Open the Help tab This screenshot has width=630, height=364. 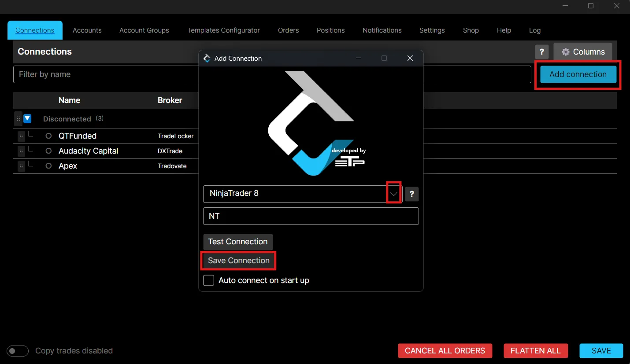point(504,30)
